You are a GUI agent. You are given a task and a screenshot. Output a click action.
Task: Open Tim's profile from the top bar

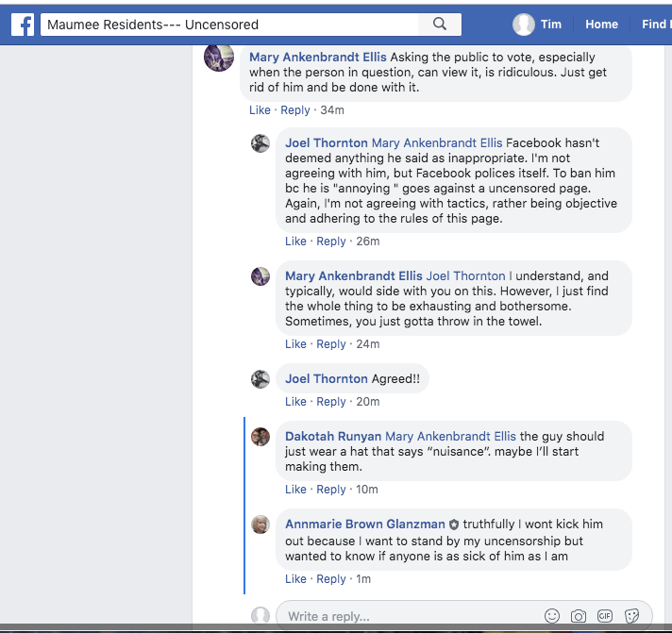pos(550,25)
